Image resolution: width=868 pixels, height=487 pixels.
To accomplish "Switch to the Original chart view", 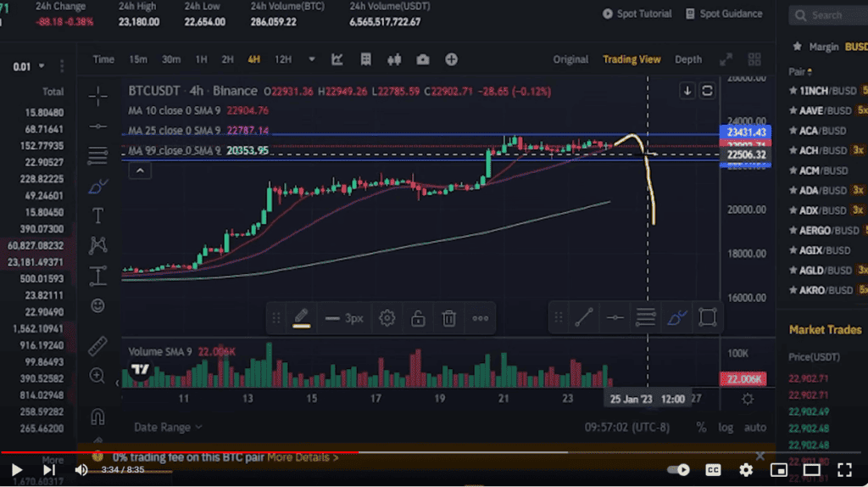I will pyautogui.click(x=570, y=59).
